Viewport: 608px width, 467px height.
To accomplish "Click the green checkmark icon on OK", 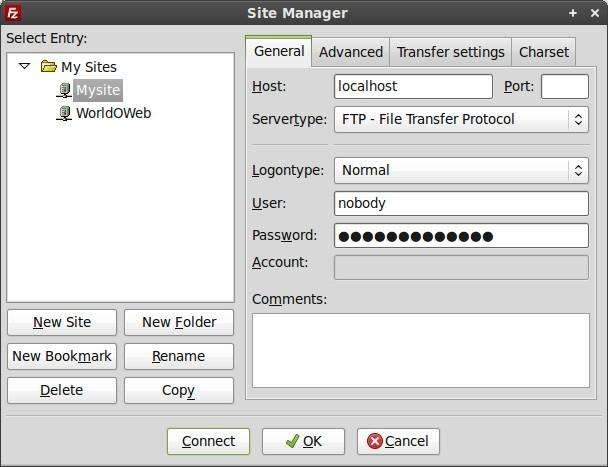I will click(x=292, y=441).
